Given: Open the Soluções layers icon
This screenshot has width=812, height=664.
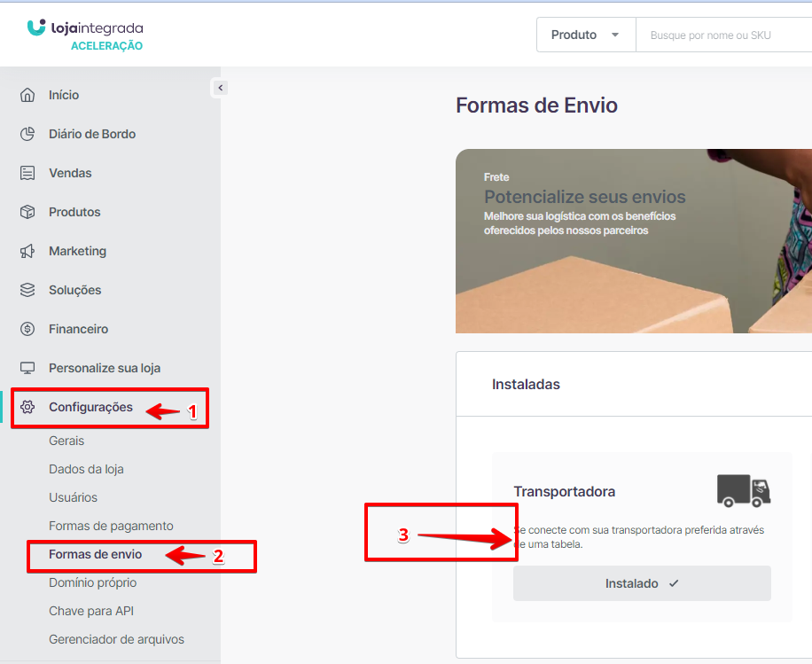Looking at the screenshot, I should [x=27, y=290].
